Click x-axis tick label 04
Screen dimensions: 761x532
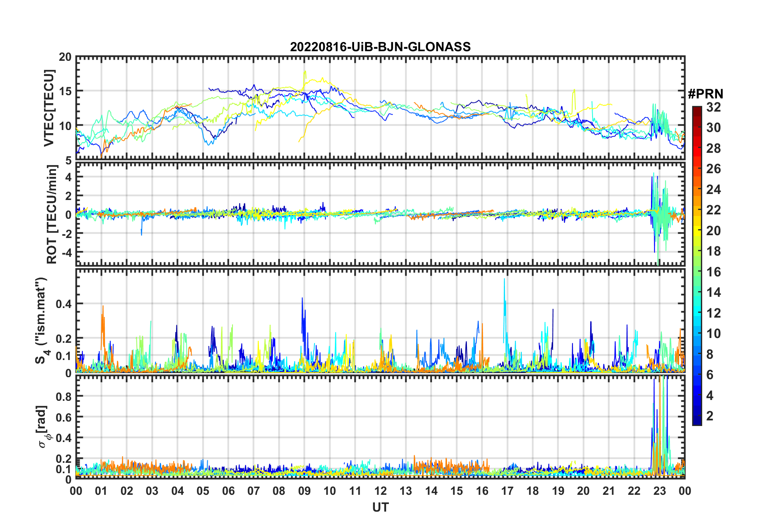178,491
